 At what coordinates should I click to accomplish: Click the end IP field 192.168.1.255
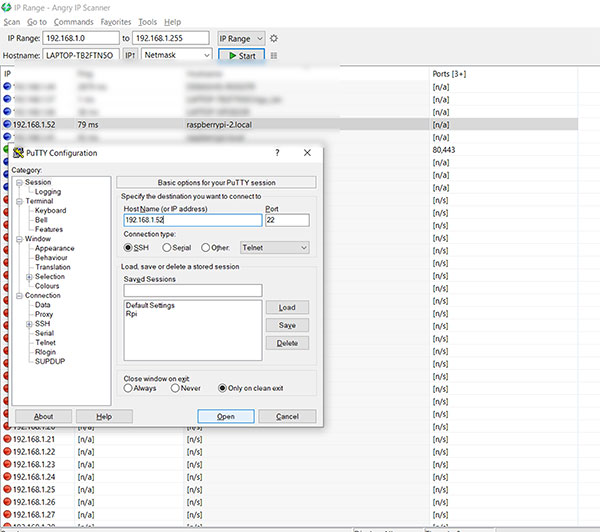click(171, 38)
